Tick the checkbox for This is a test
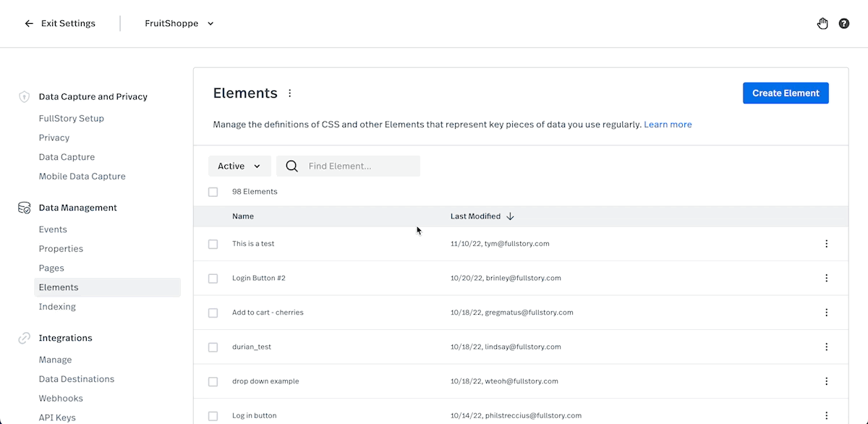 pos(213,245)
